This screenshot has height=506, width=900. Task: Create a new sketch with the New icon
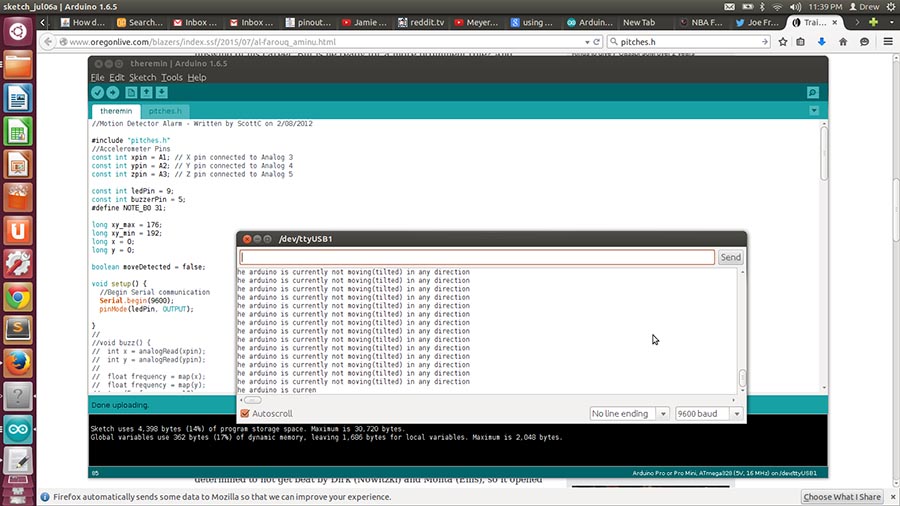[131, 92]
